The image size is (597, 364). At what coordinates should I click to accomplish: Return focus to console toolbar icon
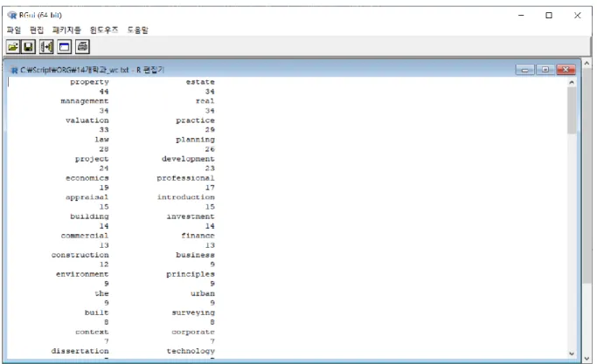click(x=65, y=47)
